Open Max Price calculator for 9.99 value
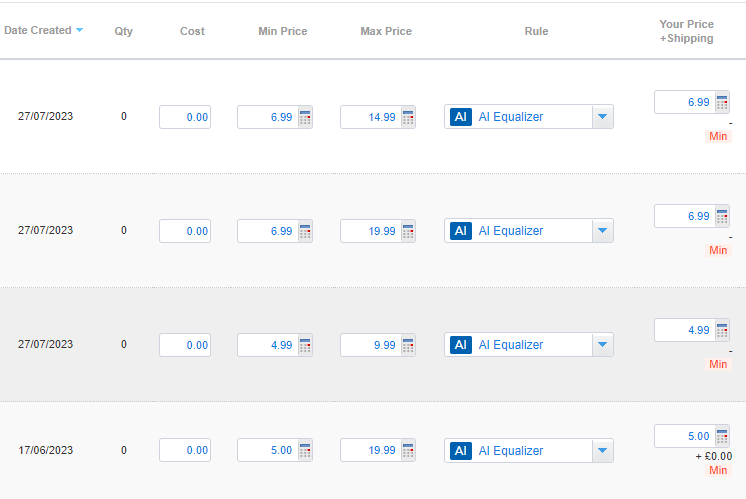 point(408,345)
